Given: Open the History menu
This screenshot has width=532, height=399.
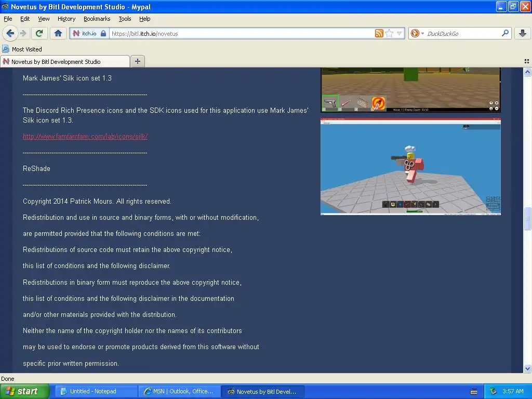Looking at the screenshot, I should click(x=66, y=19).
